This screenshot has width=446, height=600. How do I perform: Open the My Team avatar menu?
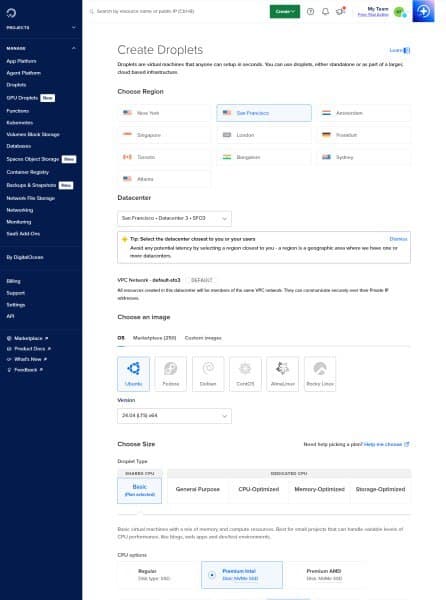click(400, 12)
